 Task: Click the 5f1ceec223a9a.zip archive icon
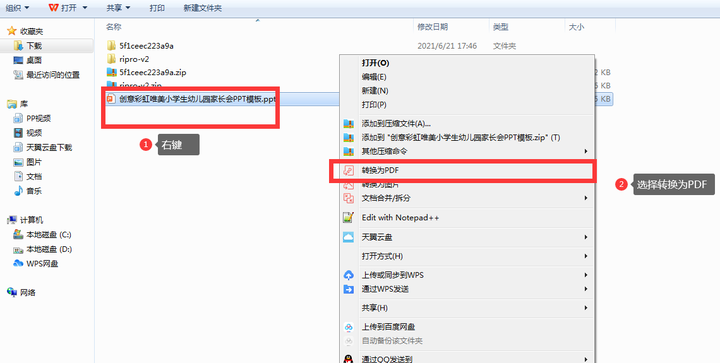pos(111,72)
